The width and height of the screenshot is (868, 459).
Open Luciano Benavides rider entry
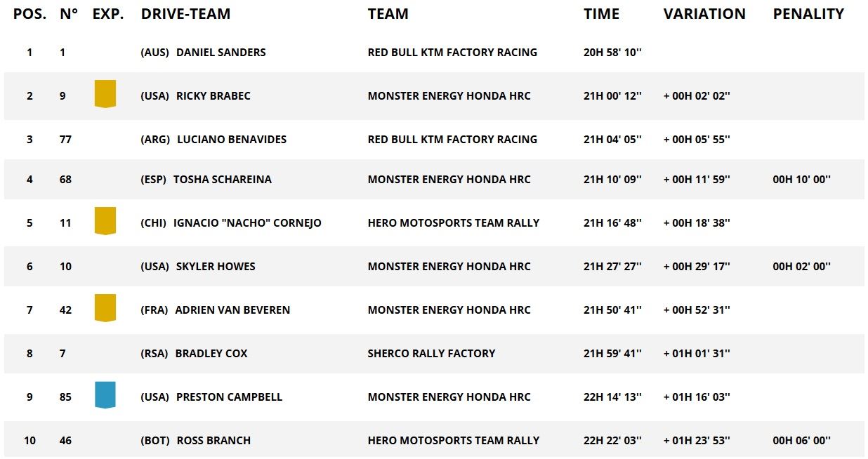(x=231, y=140)
